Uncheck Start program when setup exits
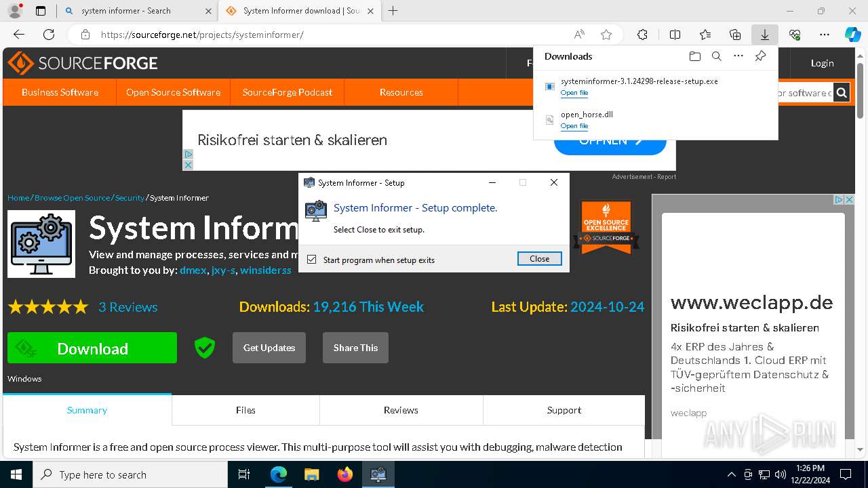 tap(312, 260)
